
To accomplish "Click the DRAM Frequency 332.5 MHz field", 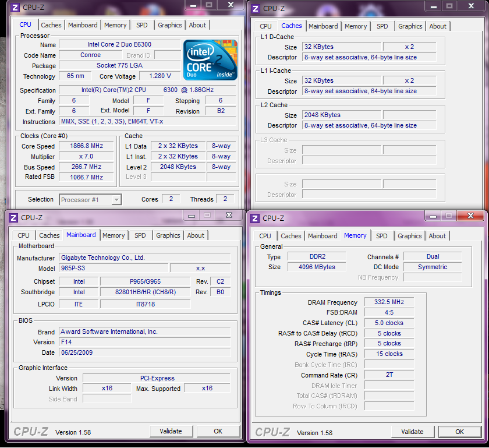I will pyautogui.click(x=389, y=302).
